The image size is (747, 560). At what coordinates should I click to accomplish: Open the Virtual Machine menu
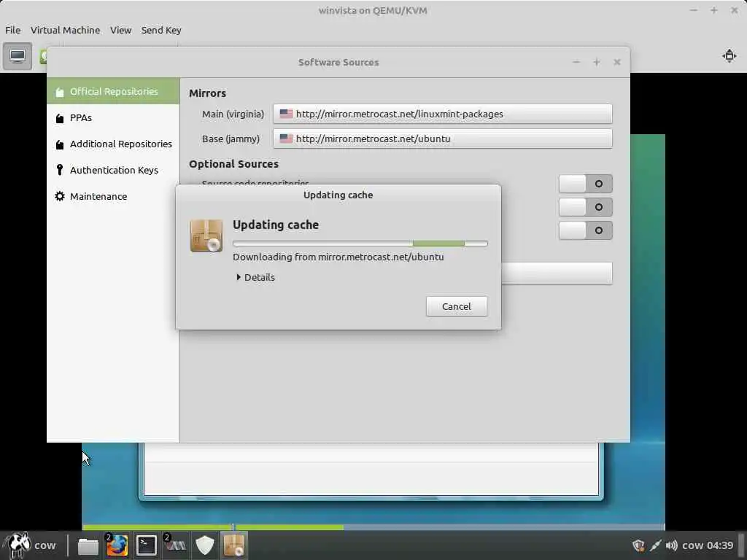(65, 30)
